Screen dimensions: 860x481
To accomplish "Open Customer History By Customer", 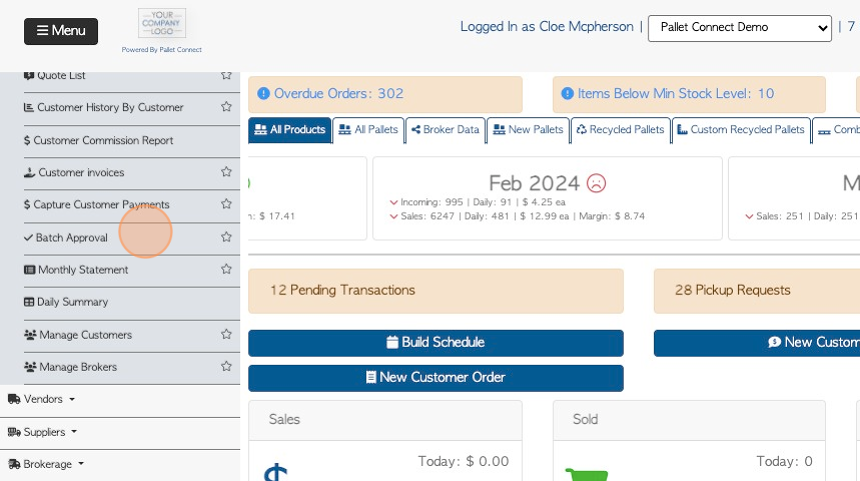I will [110, 107].
